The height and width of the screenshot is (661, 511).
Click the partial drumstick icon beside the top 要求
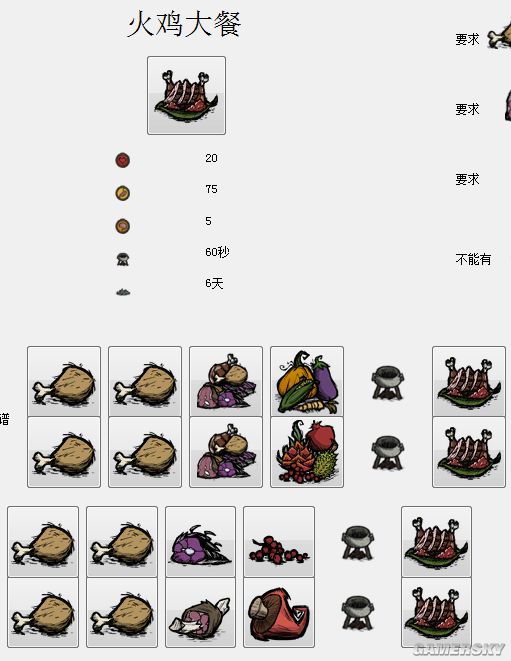coord(499,37)
